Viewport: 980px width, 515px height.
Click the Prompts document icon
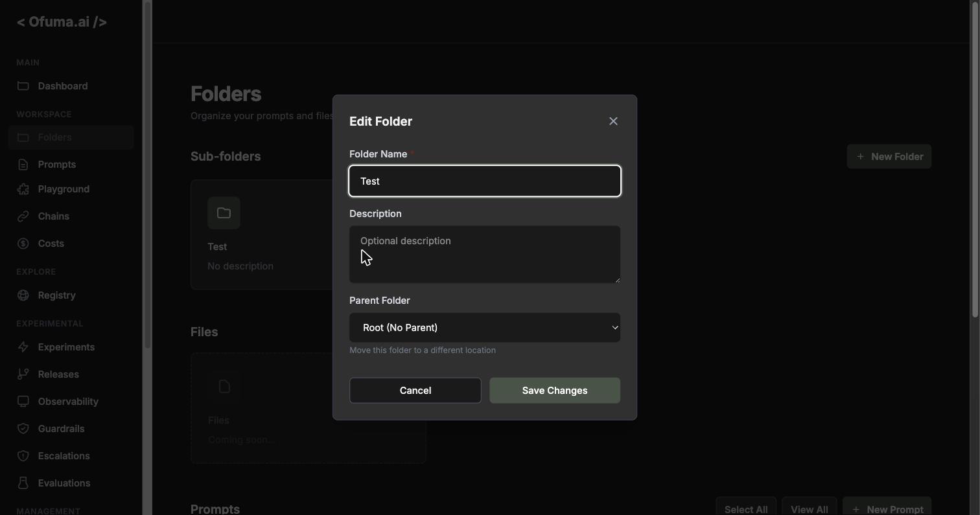pos(23,165)
